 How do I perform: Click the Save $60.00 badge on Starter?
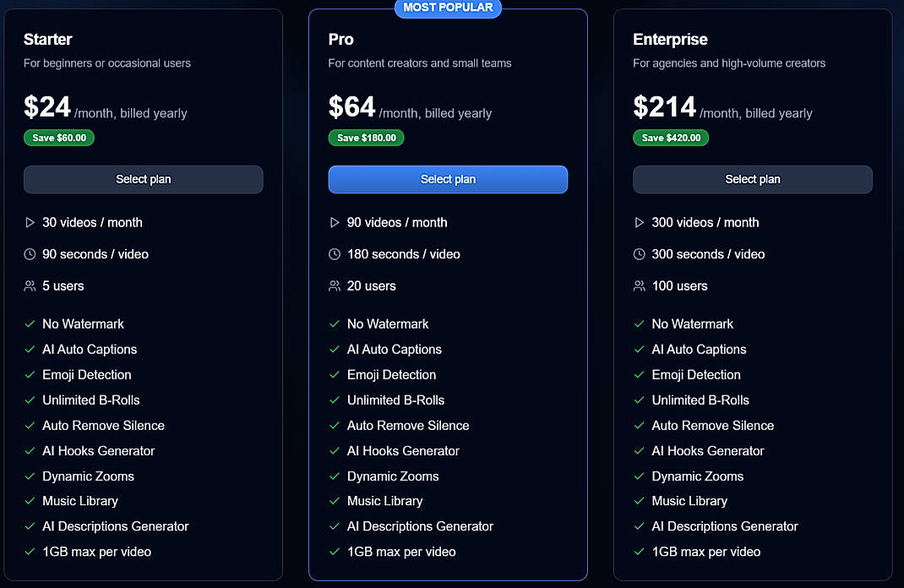point(58,137)
